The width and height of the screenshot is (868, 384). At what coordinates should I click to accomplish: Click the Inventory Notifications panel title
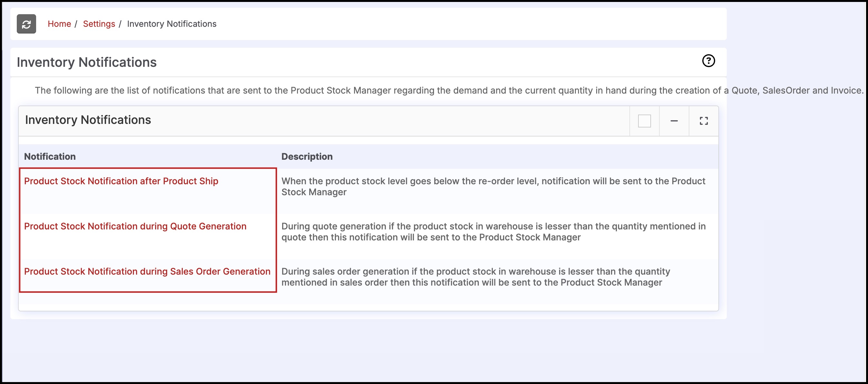88,120
